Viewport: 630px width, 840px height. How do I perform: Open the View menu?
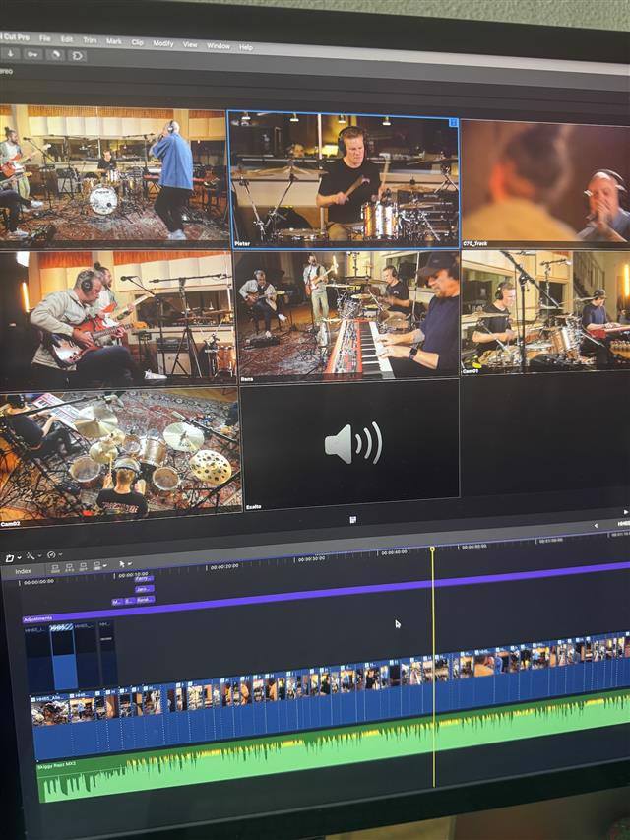tap(190, 44)
